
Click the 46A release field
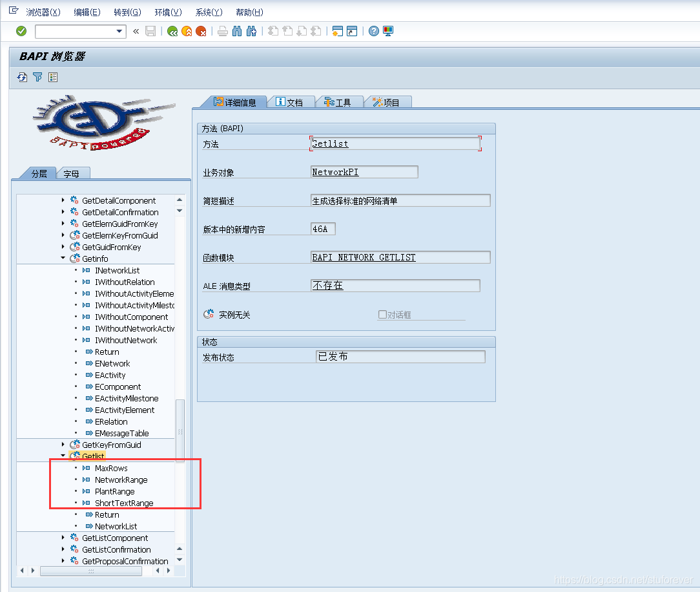(323, 229)
